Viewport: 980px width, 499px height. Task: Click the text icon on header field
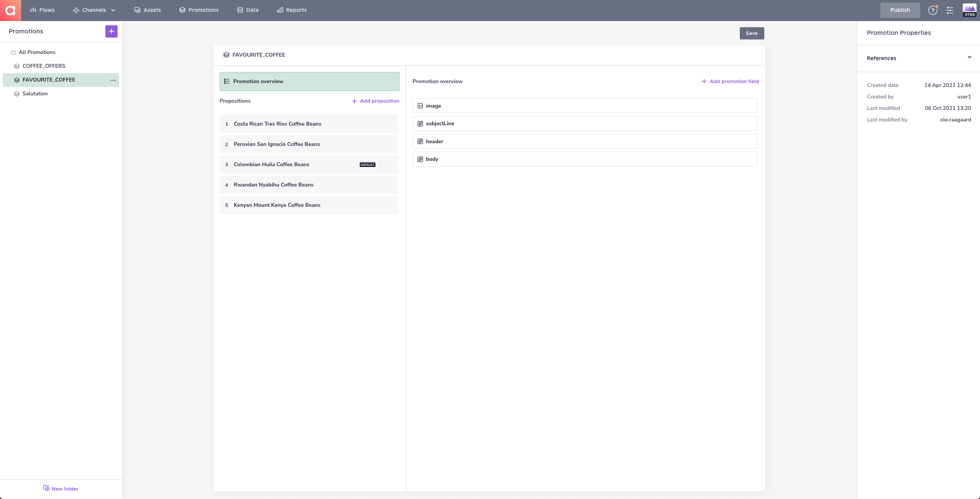coord(420,141)
